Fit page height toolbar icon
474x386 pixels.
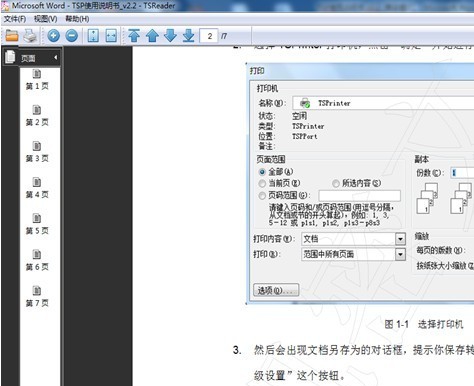pyautogui.click(x=93, y=35)
